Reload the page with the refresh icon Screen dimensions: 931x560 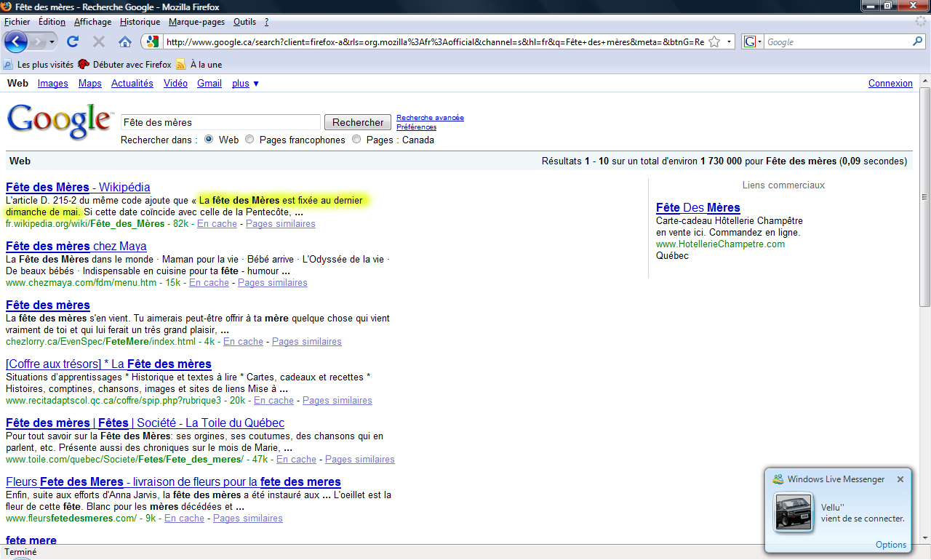[73, 41]
